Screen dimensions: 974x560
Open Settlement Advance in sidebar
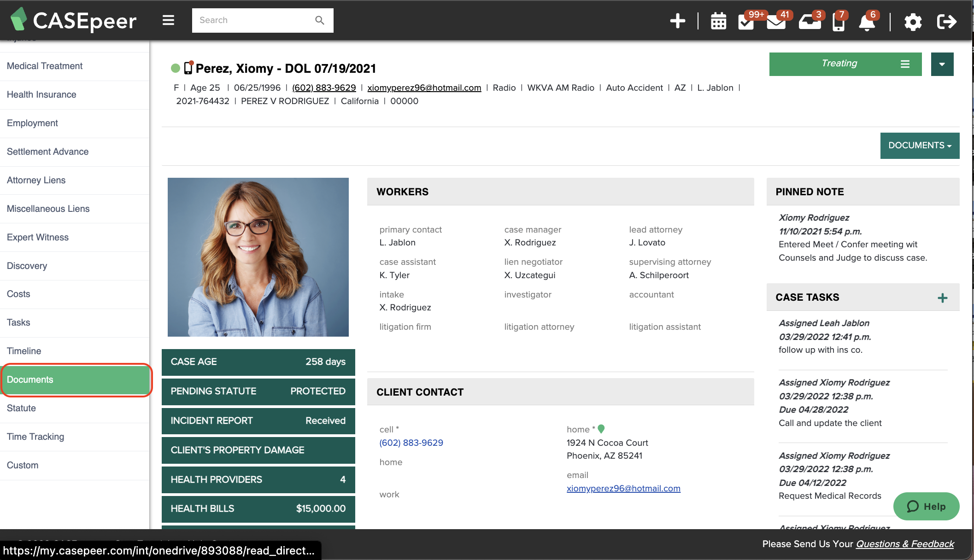tap(75, 152)
